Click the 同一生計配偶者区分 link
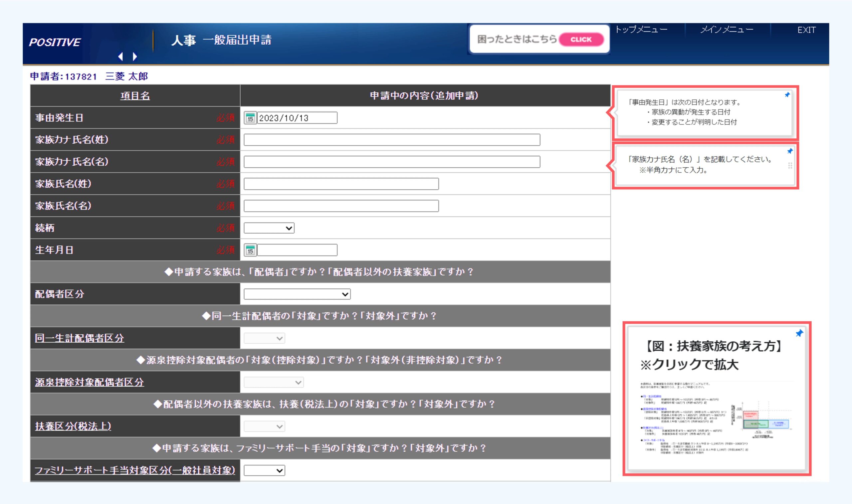852x504 pixels. 80,338
